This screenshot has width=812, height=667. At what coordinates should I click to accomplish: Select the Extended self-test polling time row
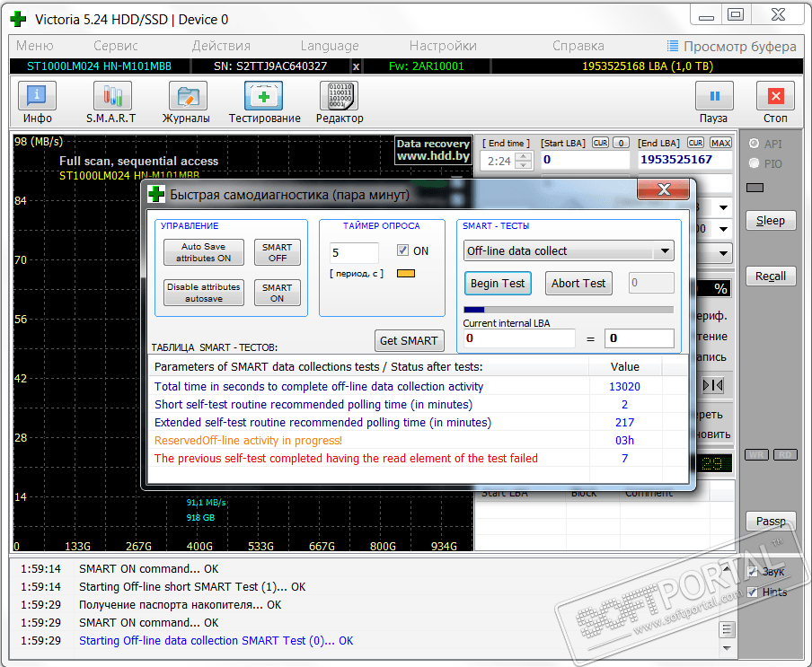click(418, 423)
